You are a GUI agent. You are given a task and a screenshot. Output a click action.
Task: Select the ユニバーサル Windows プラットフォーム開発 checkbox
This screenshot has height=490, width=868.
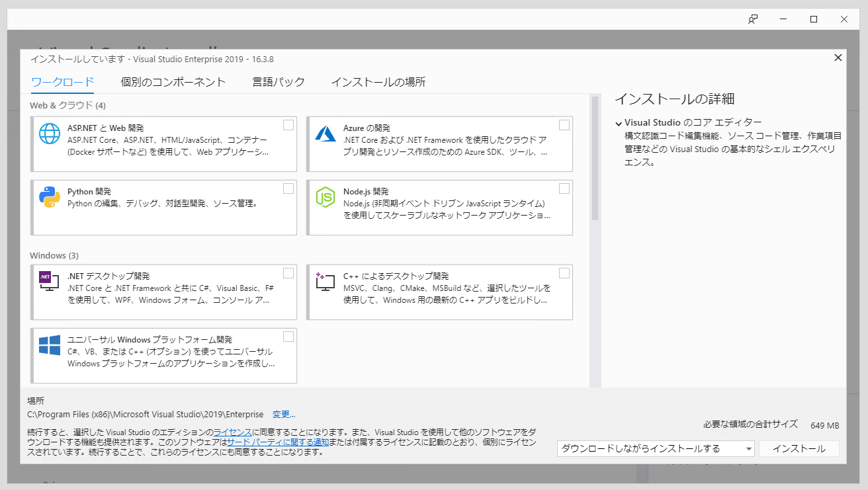pos(288,337)
